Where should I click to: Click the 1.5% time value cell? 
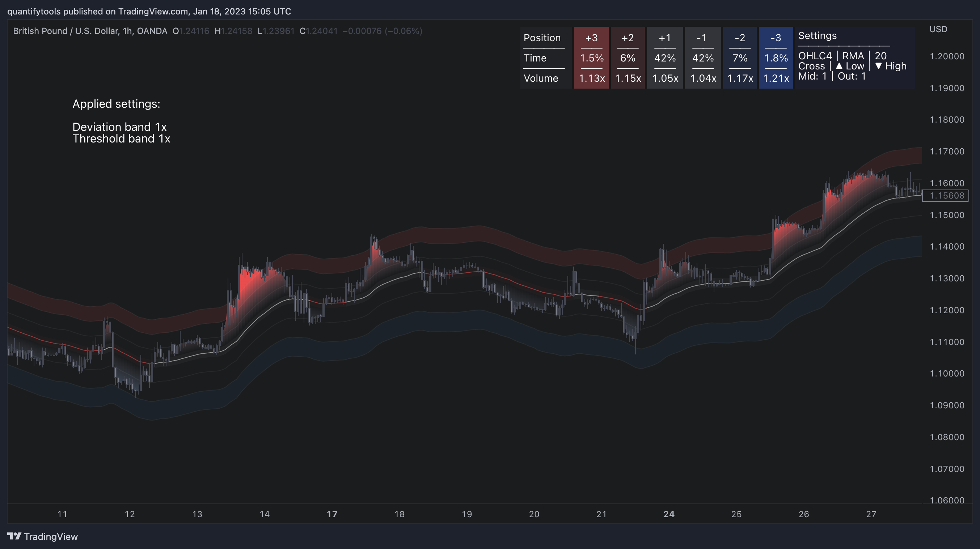coord(591,58)
